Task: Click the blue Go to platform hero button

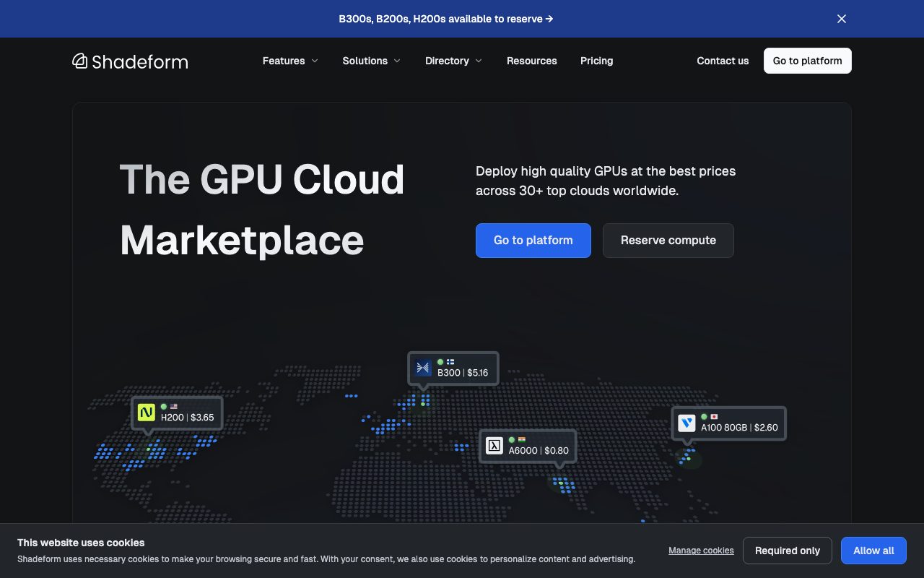Action: pyautogui.click(x=533, y=241)
